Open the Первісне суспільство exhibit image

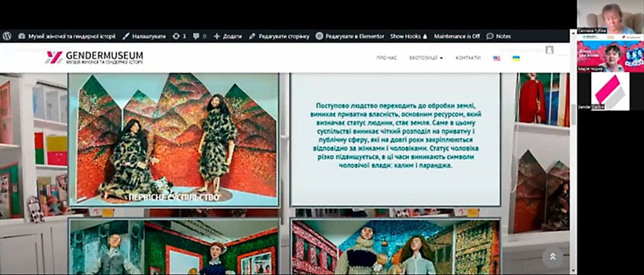coord(173,140)
